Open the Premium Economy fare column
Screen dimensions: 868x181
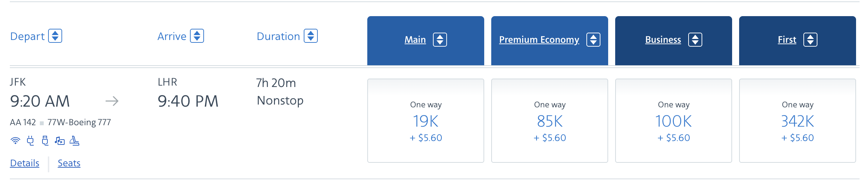(539, 40)
